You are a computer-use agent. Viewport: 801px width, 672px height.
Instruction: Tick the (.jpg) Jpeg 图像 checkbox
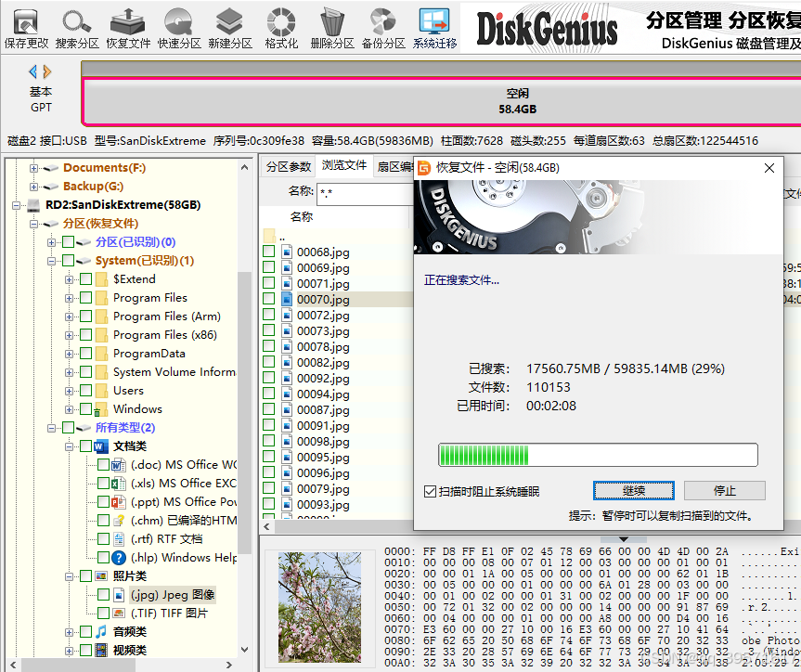[x=103, y=594]
